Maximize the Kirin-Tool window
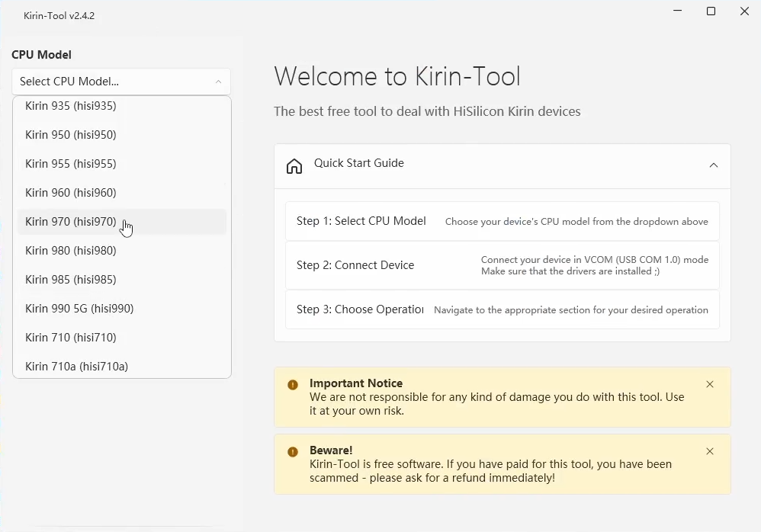This screenshot has height=532, width=761. pos(711,11)
